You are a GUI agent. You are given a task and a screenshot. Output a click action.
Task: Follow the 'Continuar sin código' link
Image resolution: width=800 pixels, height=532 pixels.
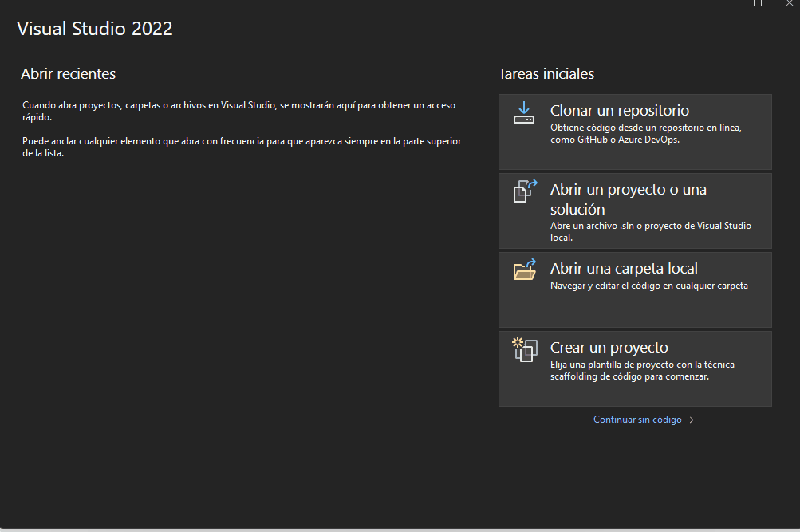tap(637, 420)
